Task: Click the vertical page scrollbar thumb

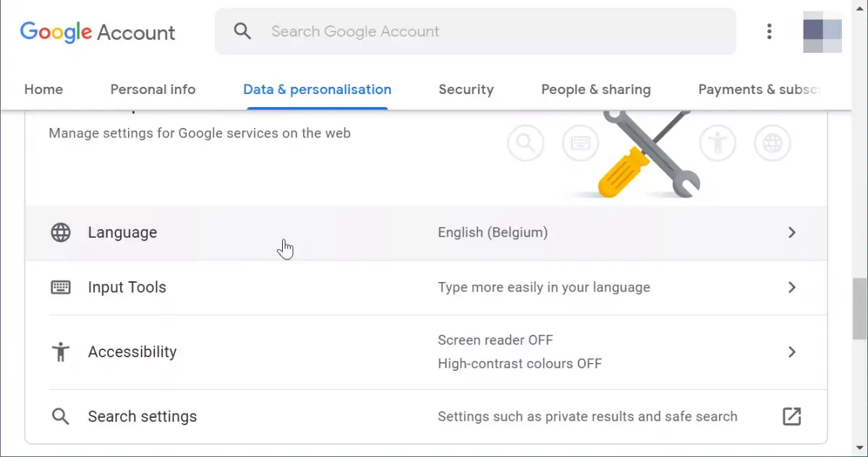Action: pos(860,307)
